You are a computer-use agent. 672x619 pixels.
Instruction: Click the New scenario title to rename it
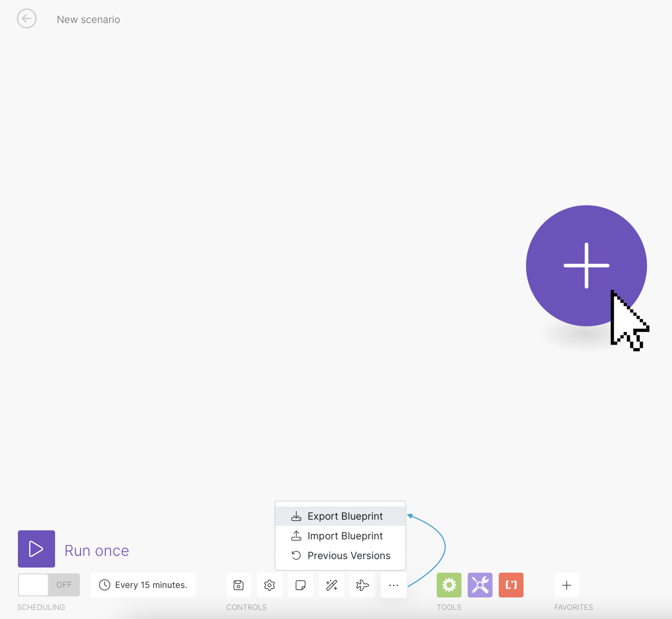[88, 19]
